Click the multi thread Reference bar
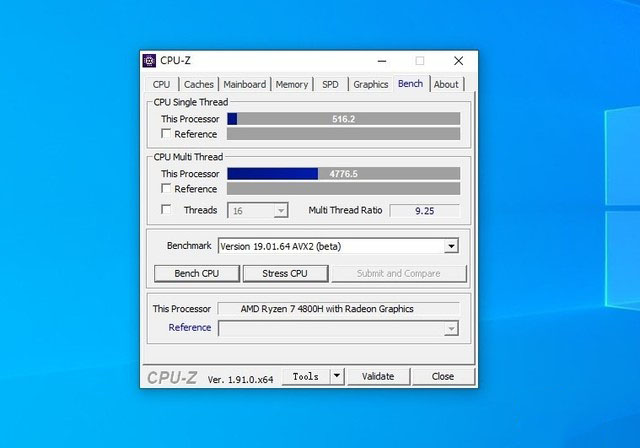 (x=343, y=189)
